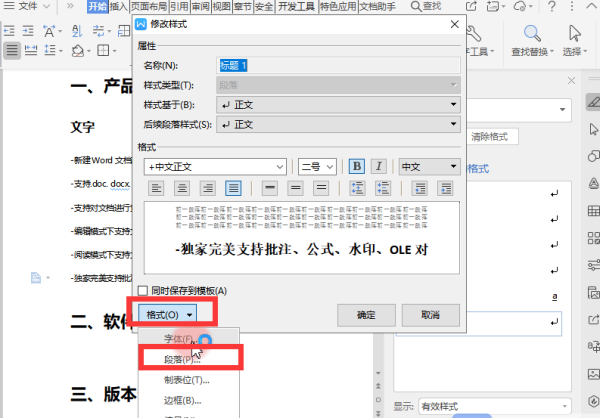Check the save to template checkbox

[143, 291]
